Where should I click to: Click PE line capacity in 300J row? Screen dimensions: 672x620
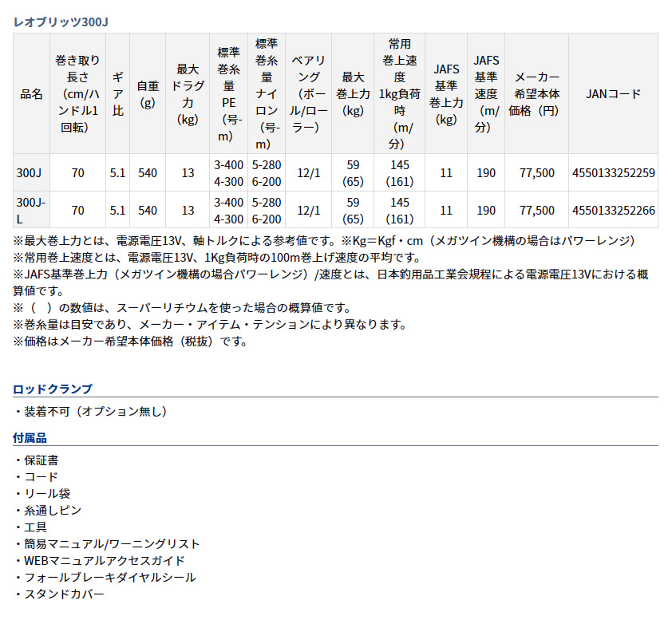pos(228,172)
